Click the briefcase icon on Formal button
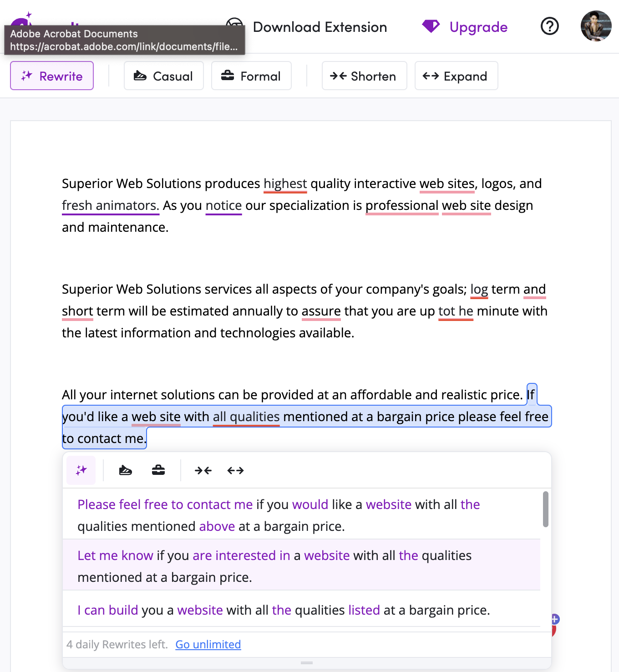 [x=228, y=75]
